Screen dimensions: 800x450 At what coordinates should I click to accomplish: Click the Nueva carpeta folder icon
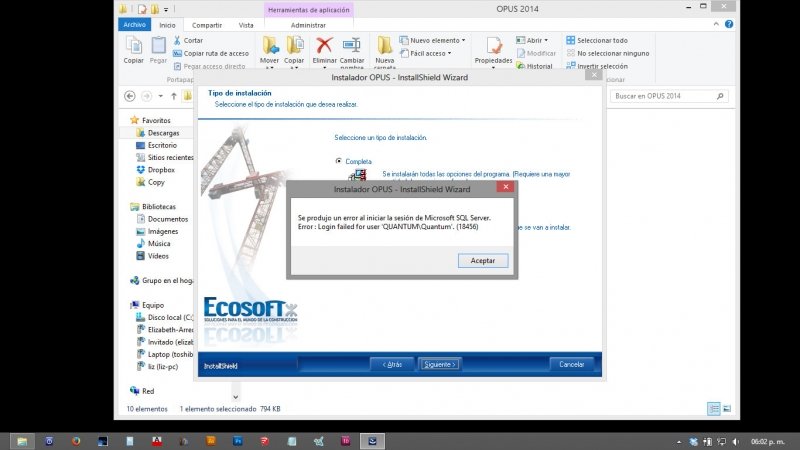385,46
